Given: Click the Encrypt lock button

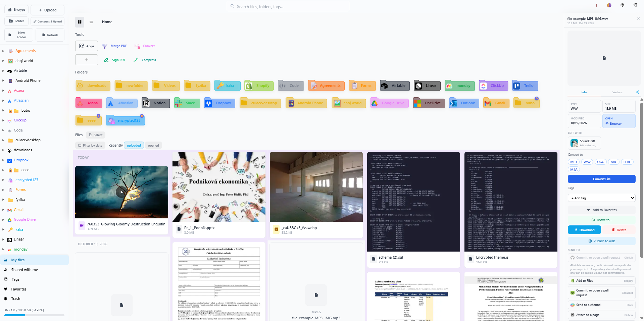Looking at the screenshot, I should [17, 10].
